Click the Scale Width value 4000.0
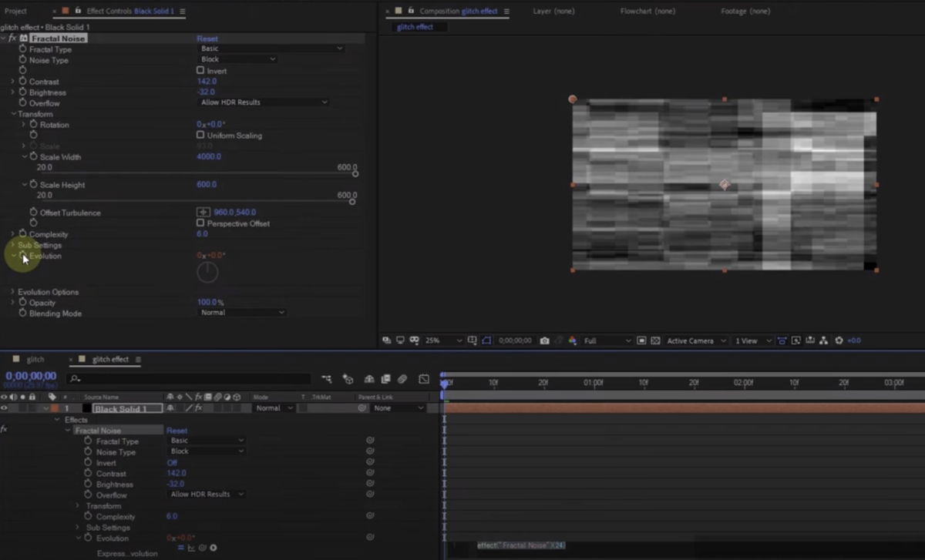The width and height of the screenshot is (925, 560). click(x=209, y=156)
